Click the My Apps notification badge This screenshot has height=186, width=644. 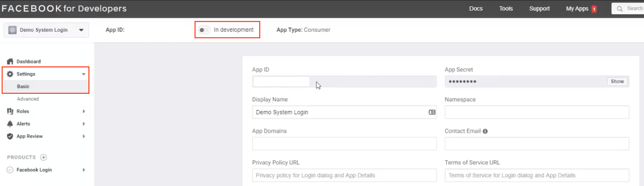(594, 9)
